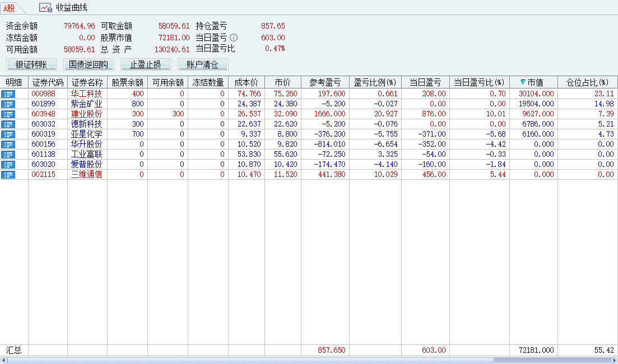
Task: Click the 当日盈亏比(%) column header
Action: click(479, 82)
